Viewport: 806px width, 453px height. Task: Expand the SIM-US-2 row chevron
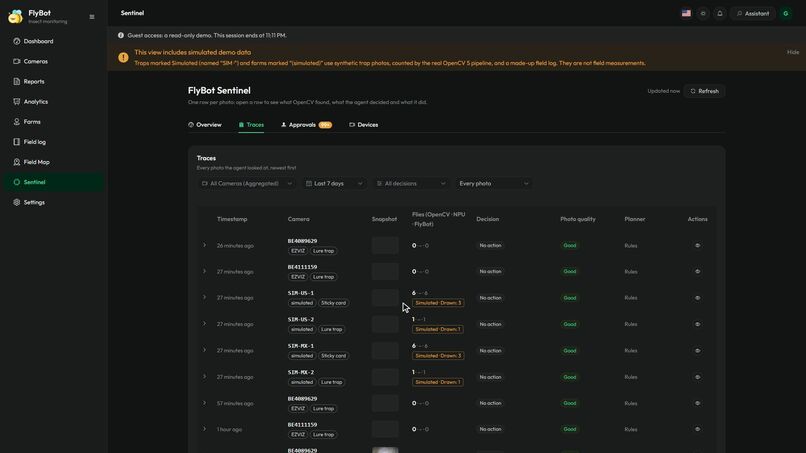pos(205,324)
